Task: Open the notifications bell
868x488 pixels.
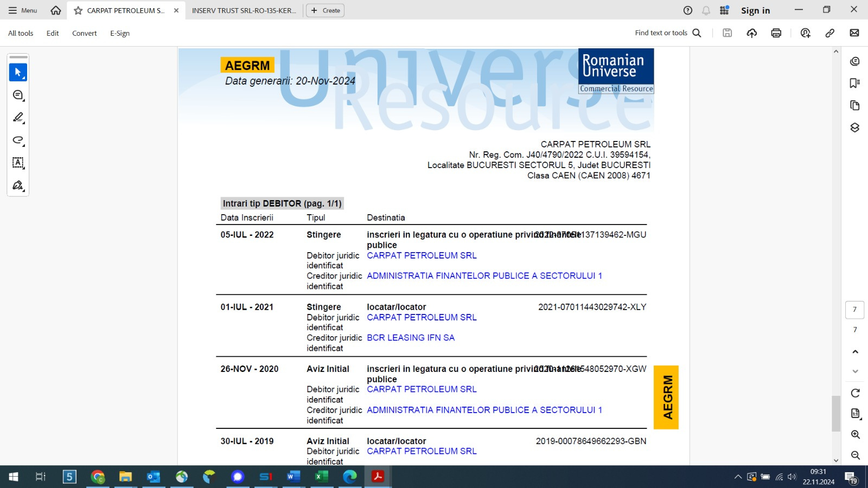Action: tap(706, 10)
